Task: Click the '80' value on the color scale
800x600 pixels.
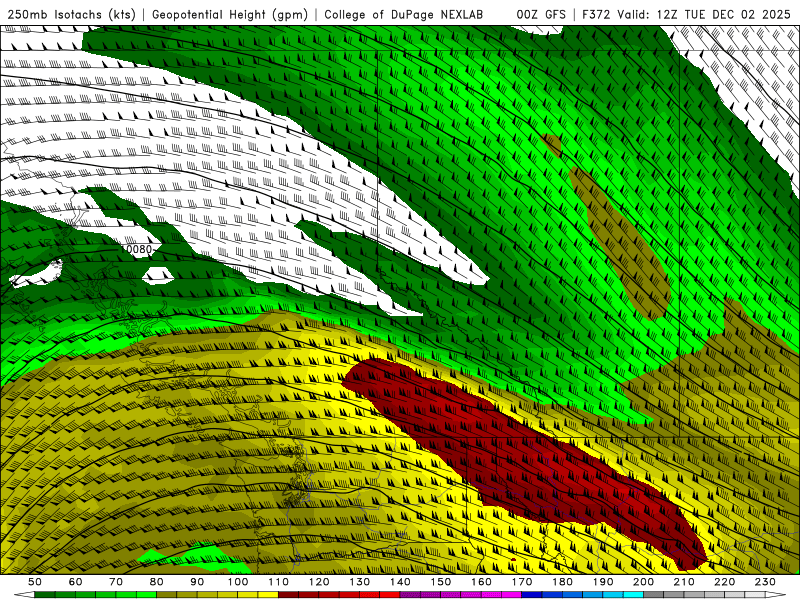Action: coord(157,582)
